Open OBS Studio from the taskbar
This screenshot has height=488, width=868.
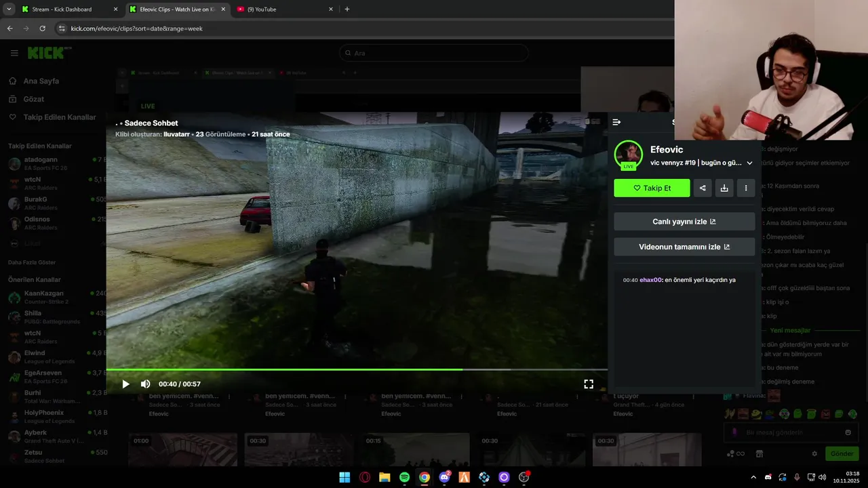tap(524, 477)
